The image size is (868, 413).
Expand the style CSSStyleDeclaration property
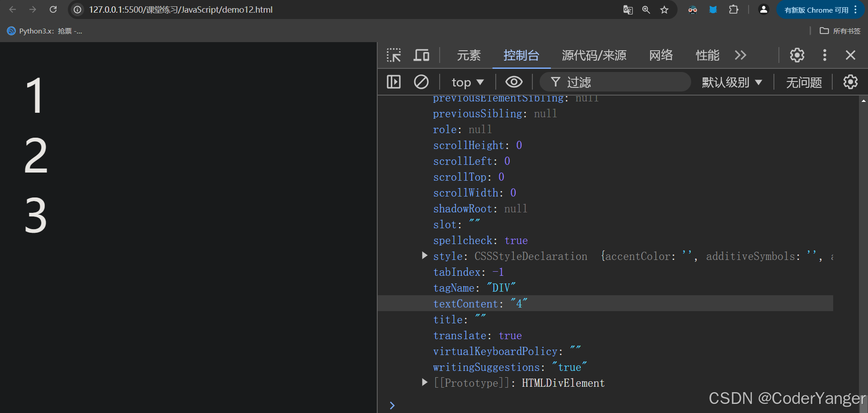(x=424, y=256)
